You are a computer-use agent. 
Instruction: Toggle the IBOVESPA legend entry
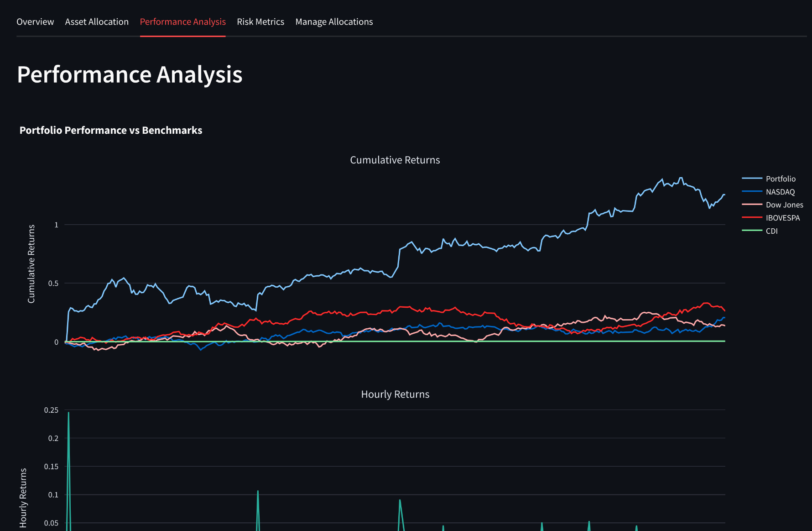point(771,218)
